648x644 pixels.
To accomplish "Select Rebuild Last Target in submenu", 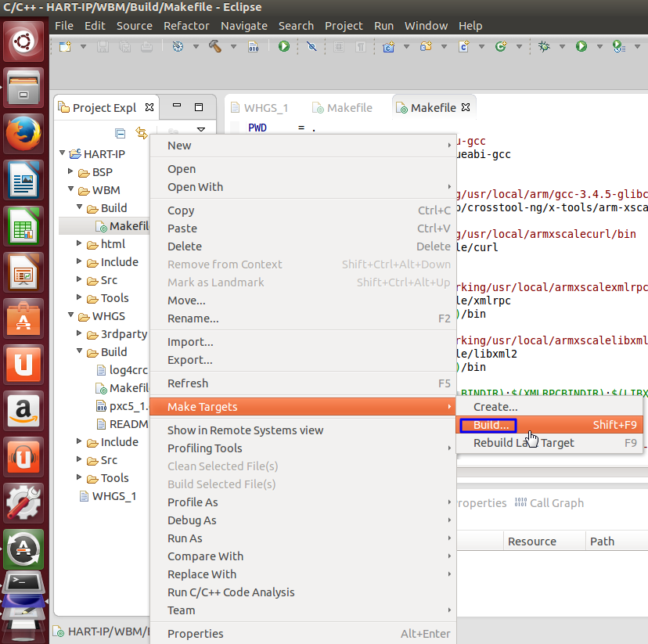I will (549, 443).
